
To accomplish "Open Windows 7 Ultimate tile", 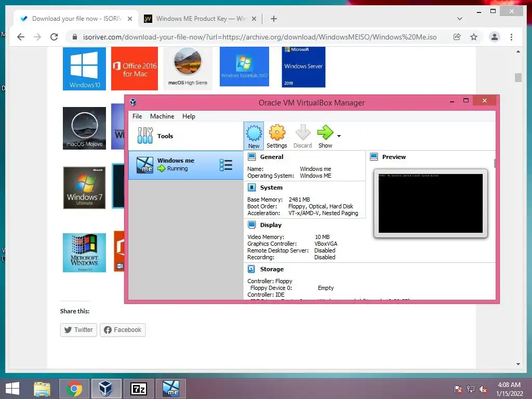I will 84,188.
